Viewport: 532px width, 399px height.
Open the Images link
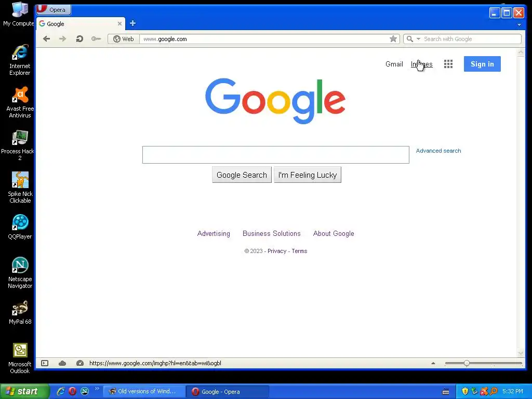click(421, 64)
